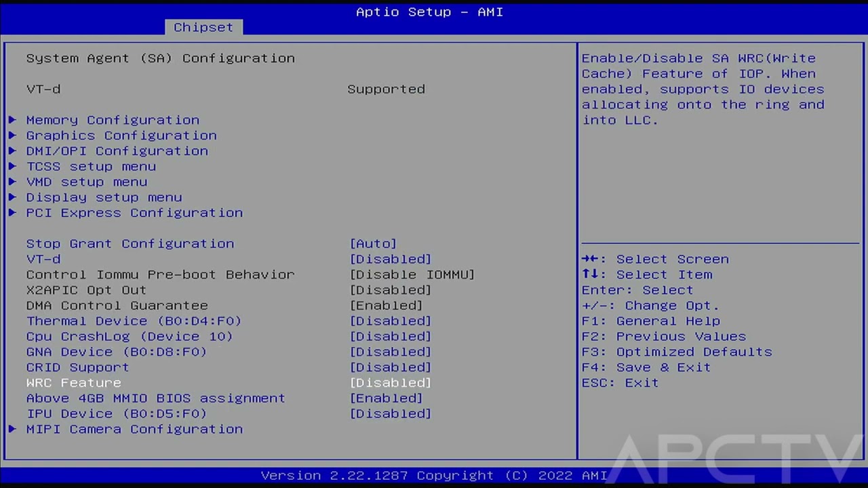Click WRC help description text
868x488 pixels.
[x=703, y=89]
